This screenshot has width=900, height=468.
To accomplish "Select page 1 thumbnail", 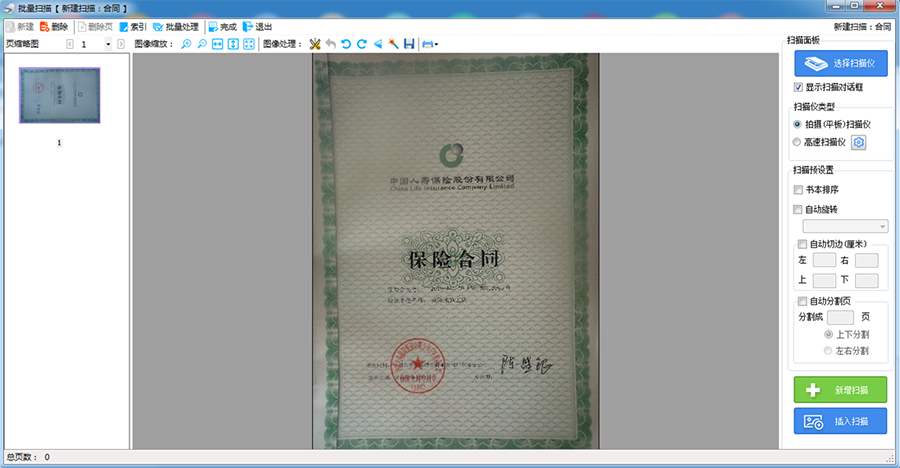I will click(x=60, y=95).
